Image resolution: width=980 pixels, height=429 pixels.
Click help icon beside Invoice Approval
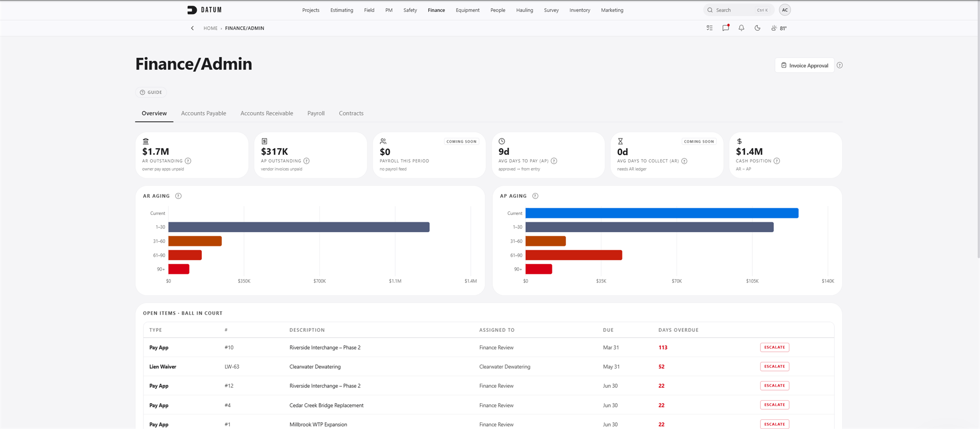(840, 66)
